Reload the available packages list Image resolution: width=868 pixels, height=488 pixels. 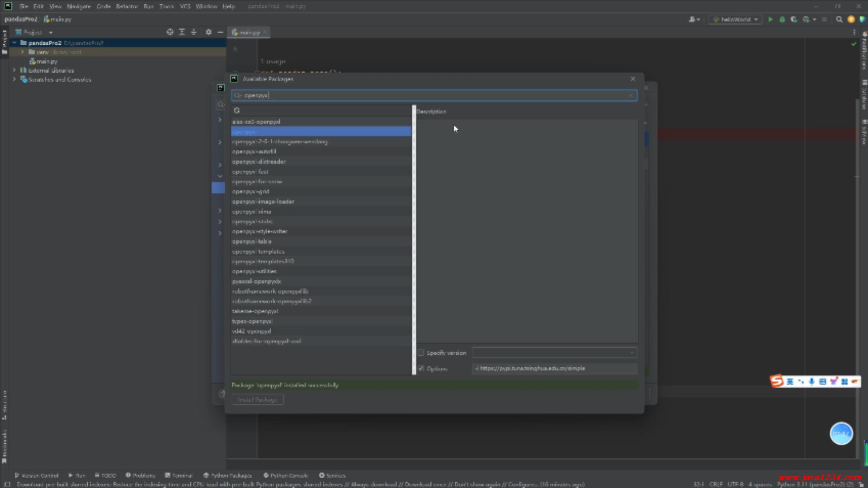(236, 111)
